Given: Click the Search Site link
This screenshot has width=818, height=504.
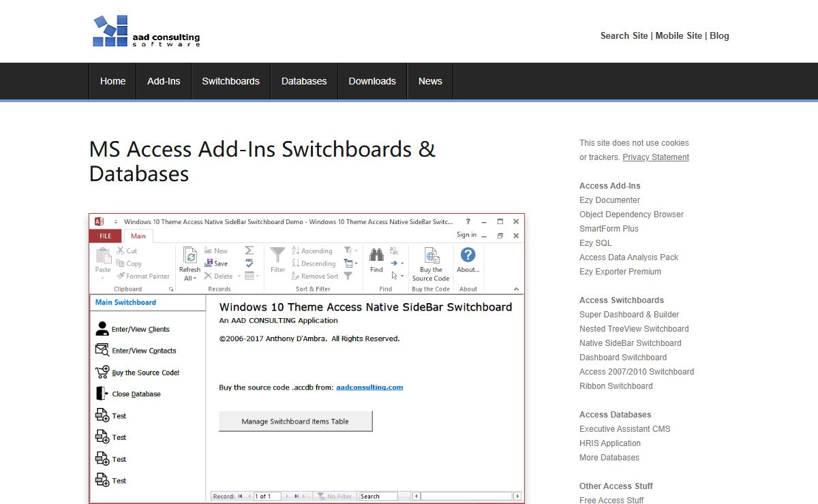Looking at the screenshot, I should click(x=624, y=35).
